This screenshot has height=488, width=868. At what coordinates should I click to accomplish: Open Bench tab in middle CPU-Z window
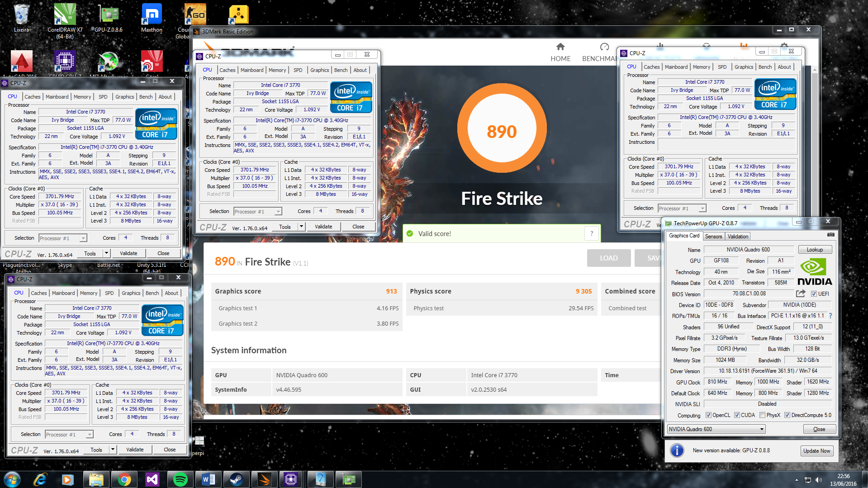tap(341, 70)
